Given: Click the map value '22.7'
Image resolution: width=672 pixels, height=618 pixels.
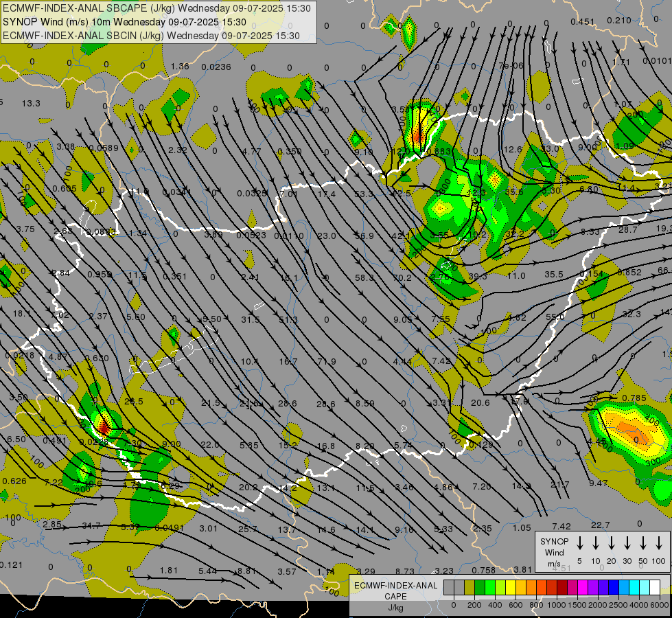Looking at the screenshot, I should coord(600,525).
